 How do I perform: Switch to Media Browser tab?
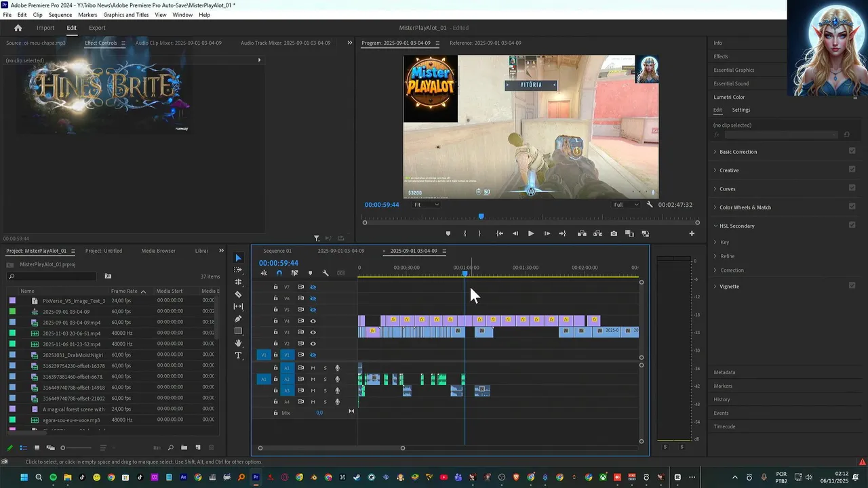pos(158,251)
